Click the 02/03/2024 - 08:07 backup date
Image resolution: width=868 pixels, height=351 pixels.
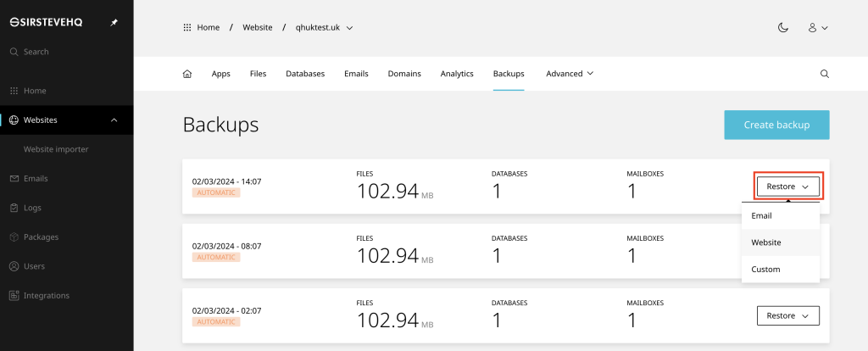(x=226, y=246)
